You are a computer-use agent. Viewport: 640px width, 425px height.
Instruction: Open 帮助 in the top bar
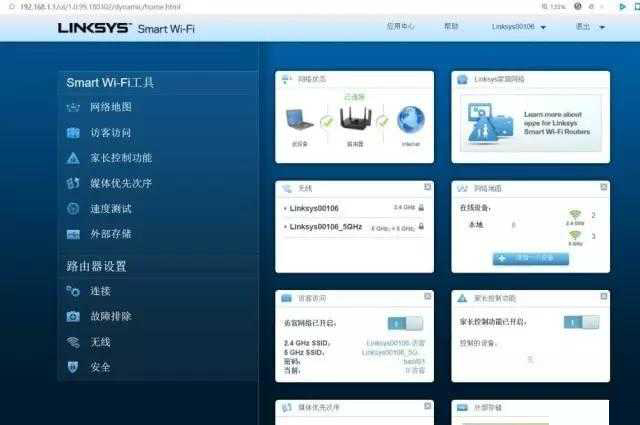click(x=451, y=26)
